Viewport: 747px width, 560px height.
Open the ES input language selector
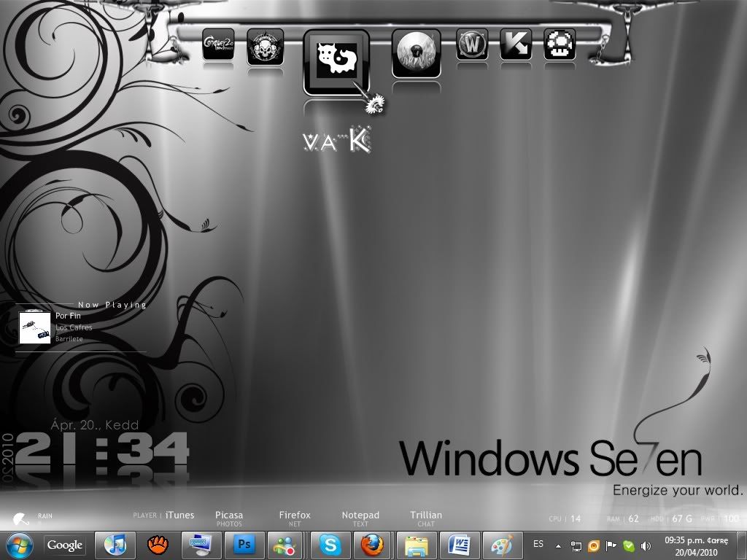click(538, 544)
